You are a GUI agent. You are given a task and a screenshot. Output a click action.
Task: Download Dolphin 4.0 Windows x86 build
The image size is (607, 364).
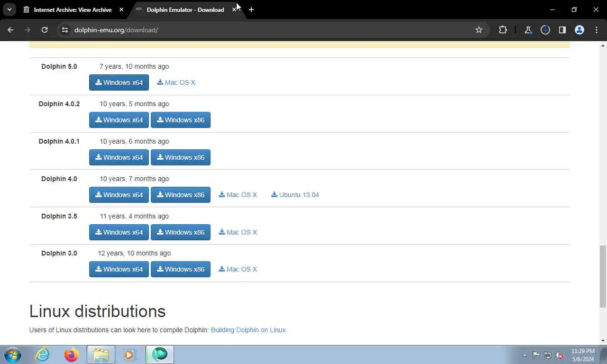[x=181, y=195]
